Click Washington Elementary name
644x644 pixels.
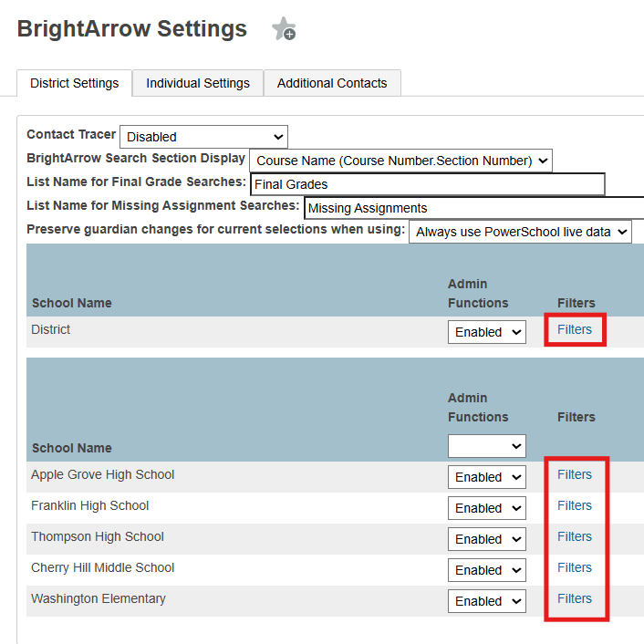[99, 598]
